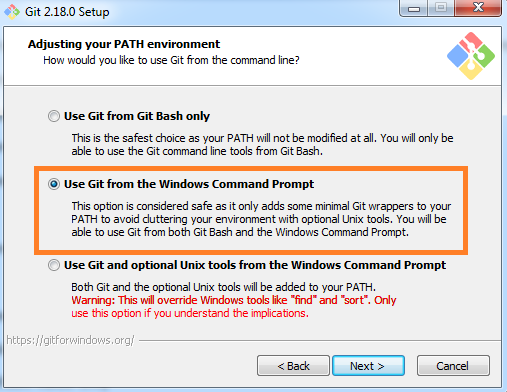Image resolution: width=507 pixels, height=392 pixels.
Task: Choose the optional Unix tools radio button
Action: pos(54,265)
